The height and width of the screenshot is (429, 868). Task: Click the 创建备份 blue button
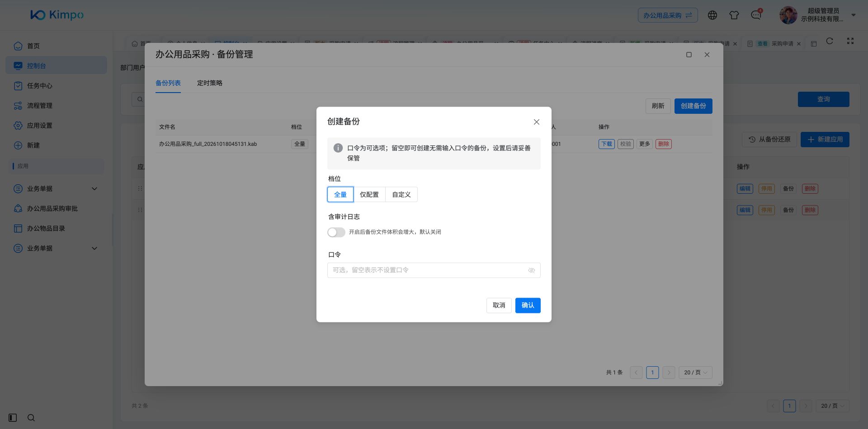click(x=693, y=106)
